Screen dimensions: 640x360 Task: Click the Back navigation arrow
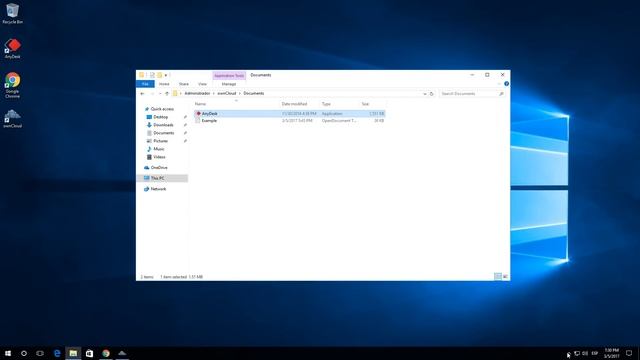pyautogui.click(x=142, y=93)
